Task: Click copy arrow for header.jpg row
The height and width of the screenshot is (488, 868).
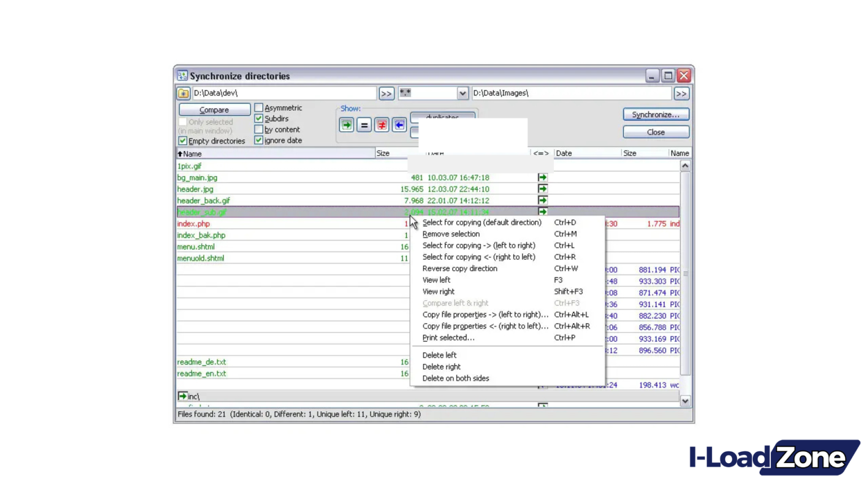Action: click(x=542, y=189)
